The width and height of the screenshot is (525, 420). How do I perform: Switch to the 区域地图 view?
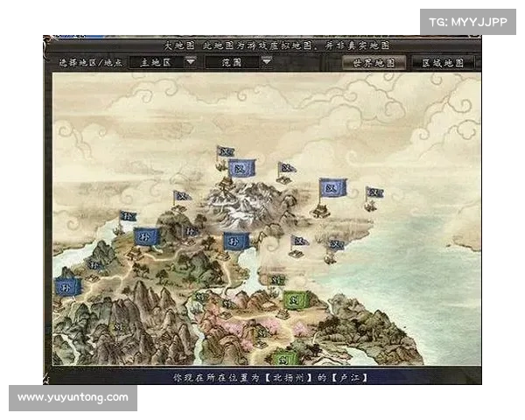pos(443,63)
